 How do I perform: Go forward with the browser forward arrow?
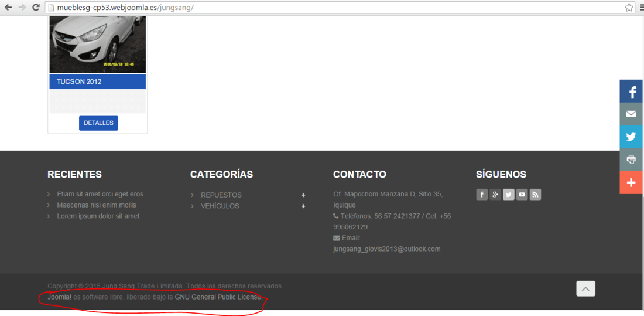point(22,7)
